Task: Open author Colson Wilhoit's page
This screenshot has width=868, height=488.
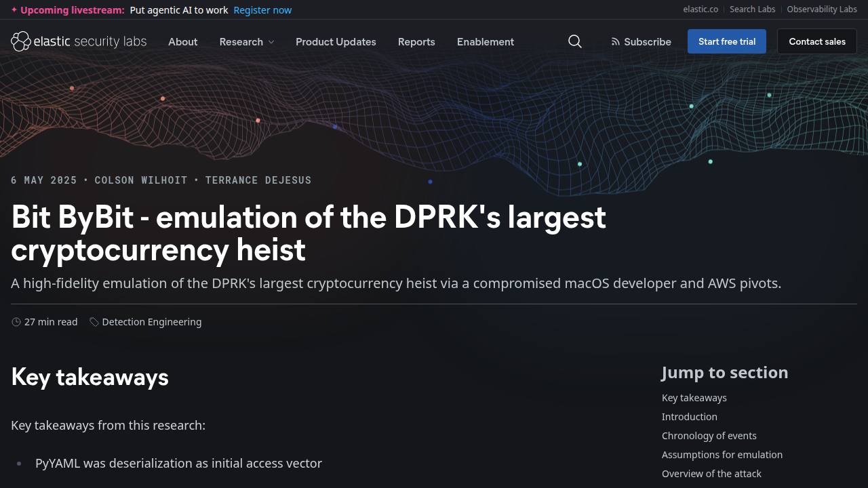Action: [141, 180]
